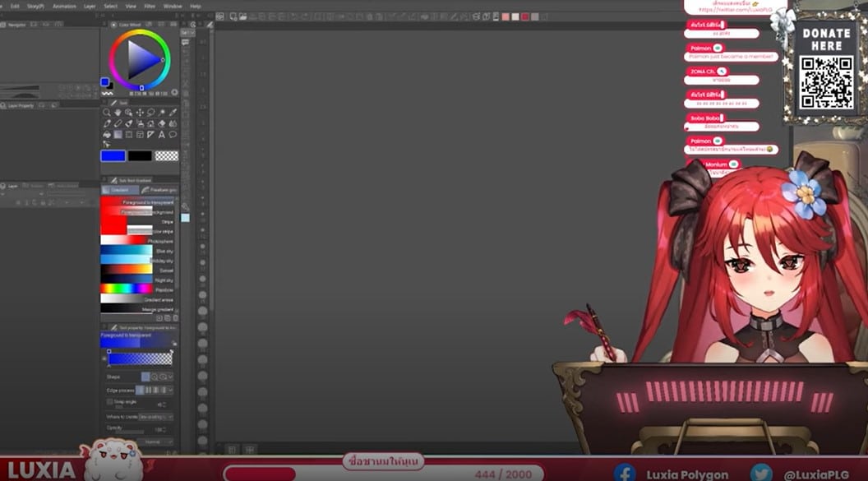Toggle the reverse gradient button
Image resolution: width=868 pixels, height=481 pixels.
click(x=104, y=358)
